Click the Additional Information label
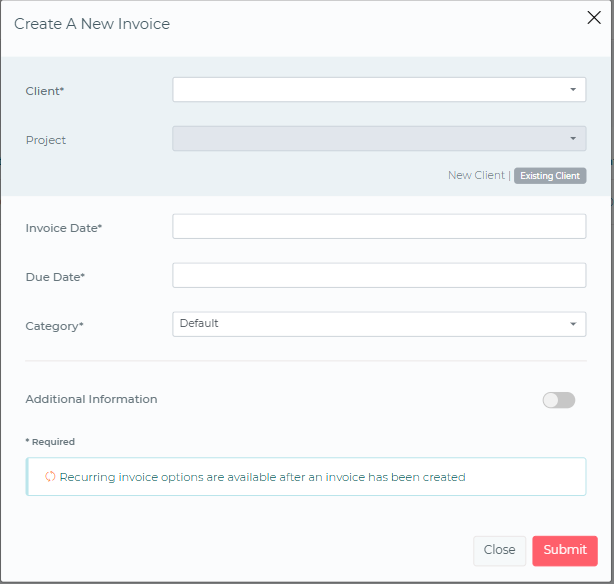This screenshot has width=614, height=584. click(x=91, y=399)
